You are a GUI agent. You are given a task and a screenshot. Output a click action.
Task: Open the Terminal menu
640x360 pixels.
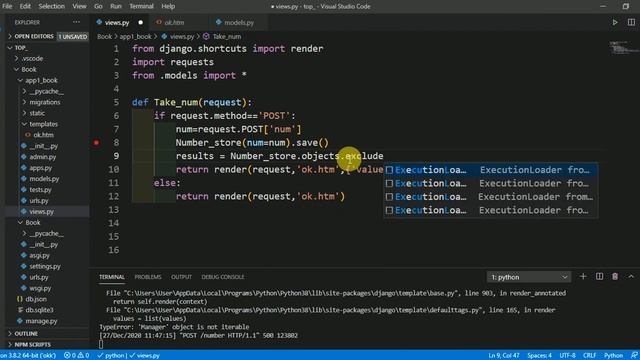[x=141, y=6]
